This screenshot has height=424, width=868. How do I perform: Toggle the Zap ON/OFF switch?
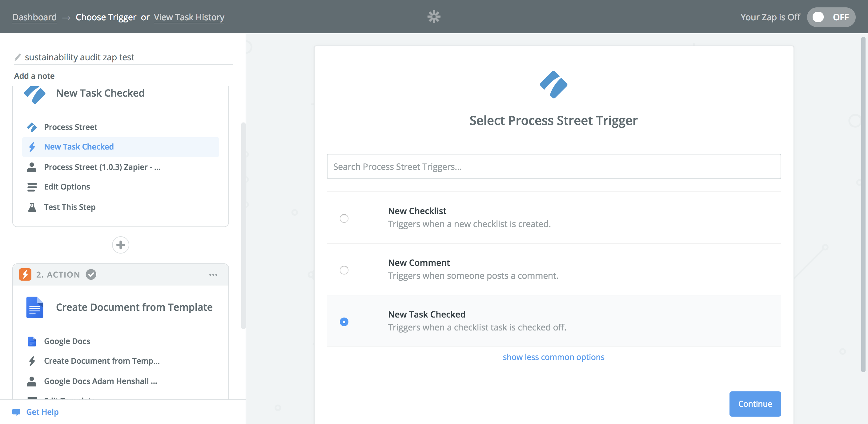[x=830, y=16]
